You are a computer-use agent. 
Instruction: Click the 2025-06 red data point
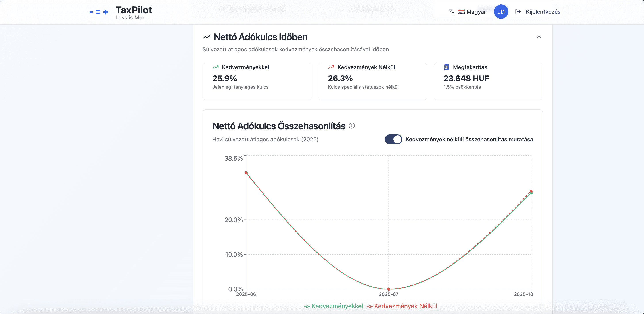(x=246, y=173)
